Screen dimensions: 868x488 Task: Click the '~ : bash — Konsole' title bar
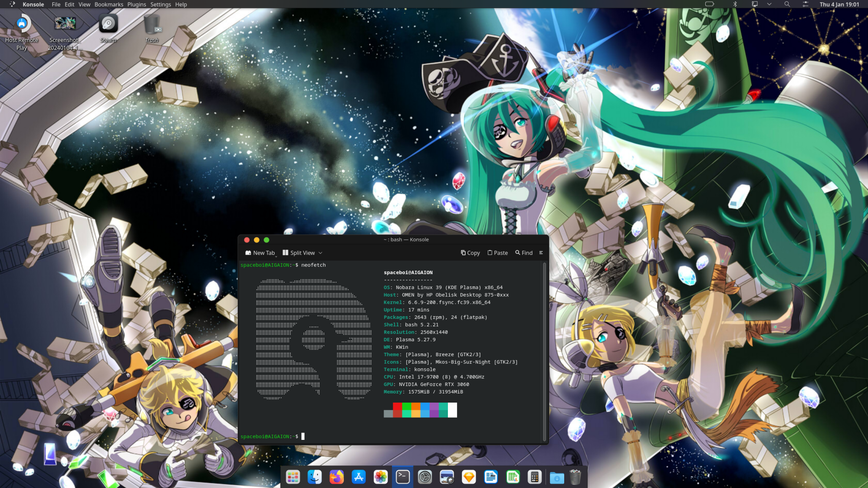click(406, 239)
